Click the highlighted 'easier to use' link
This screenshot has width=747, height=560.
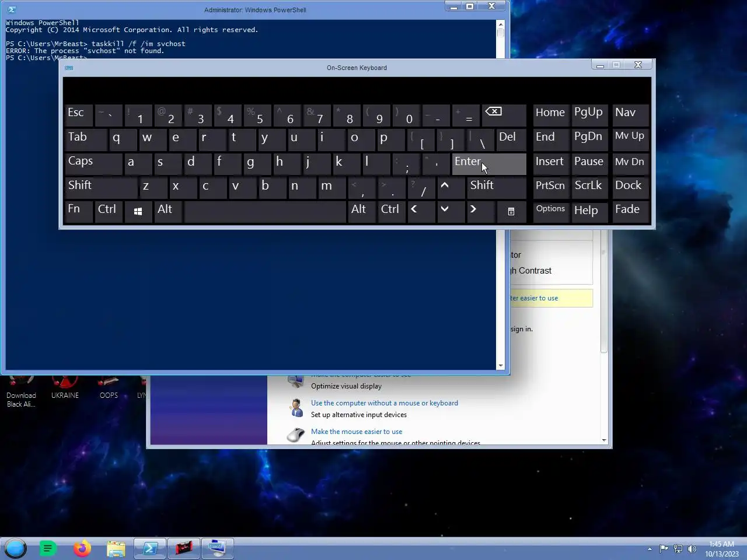pos(535,298)
